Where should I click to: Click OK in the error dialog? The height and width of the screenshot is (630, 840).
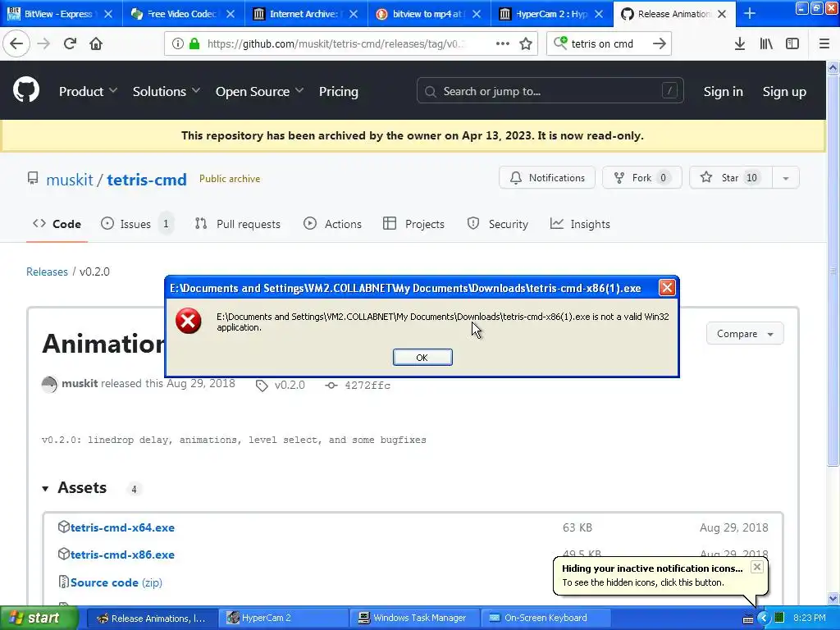point(422,358)
